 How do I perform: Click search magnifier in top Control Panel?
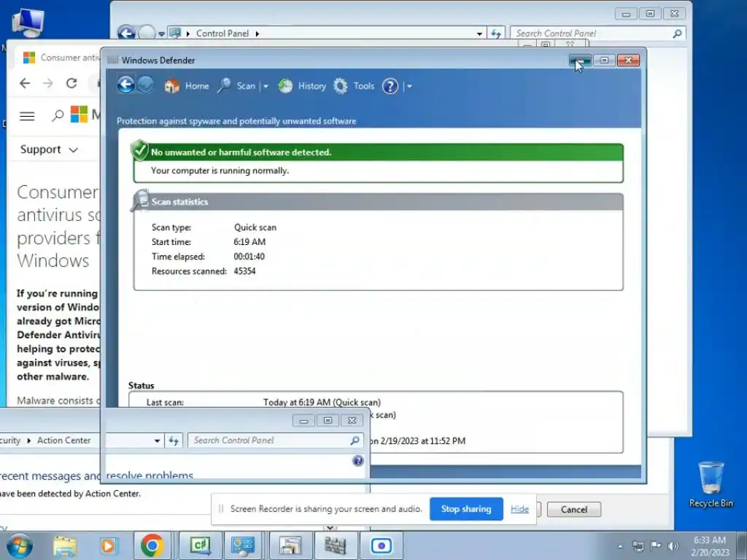677,34
